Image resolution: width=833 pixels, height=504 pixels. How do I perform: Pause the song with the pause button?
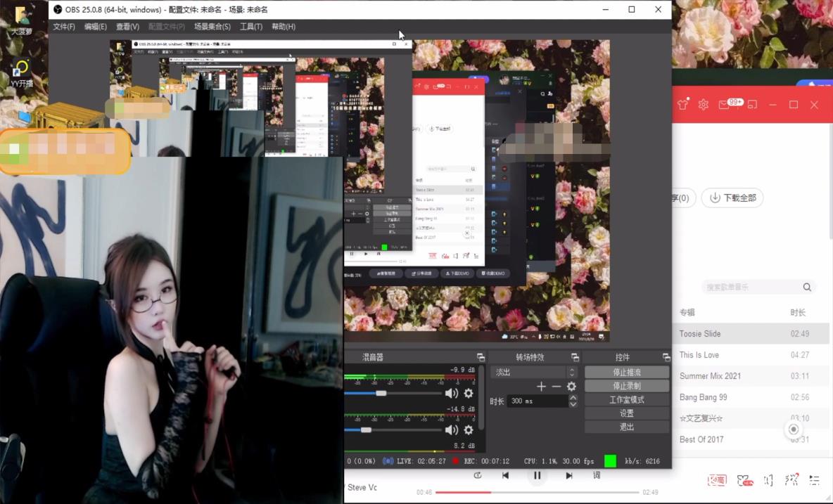point(537,475)
